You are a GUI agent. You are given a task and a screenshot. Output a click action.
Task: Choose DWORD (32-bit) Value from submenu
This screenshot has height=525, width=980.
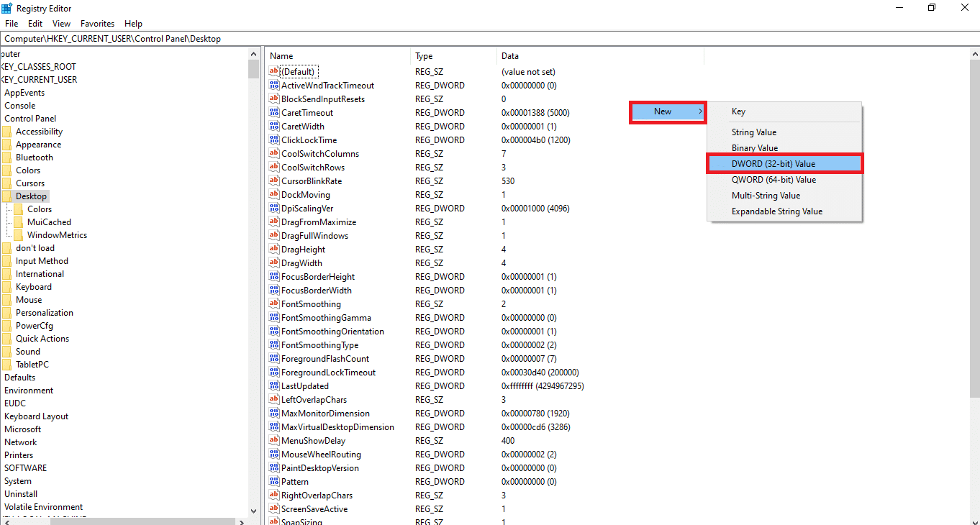click(773, 164)
